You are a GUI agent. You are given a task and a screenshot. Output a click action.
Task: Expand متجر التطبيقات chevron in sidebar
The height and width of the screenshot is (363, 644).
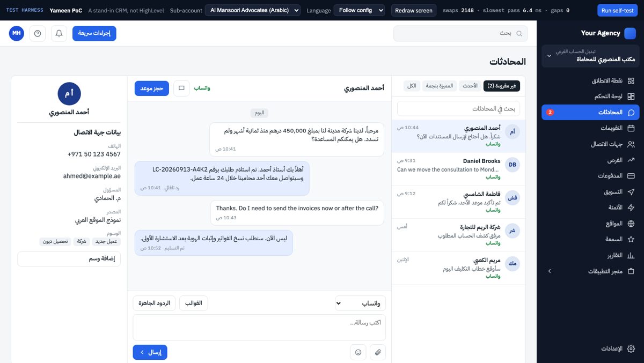click(x=550, y=271)
